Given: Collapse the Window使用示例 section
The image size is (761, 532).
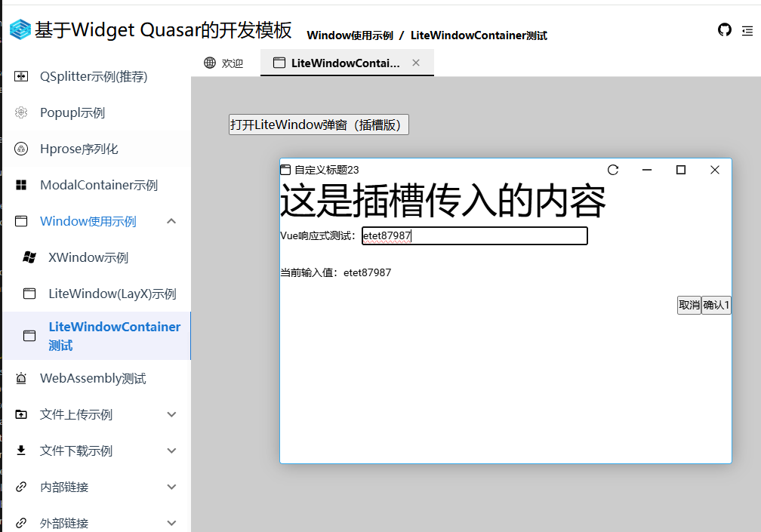Looking at the screenshot, I should 171,221.
